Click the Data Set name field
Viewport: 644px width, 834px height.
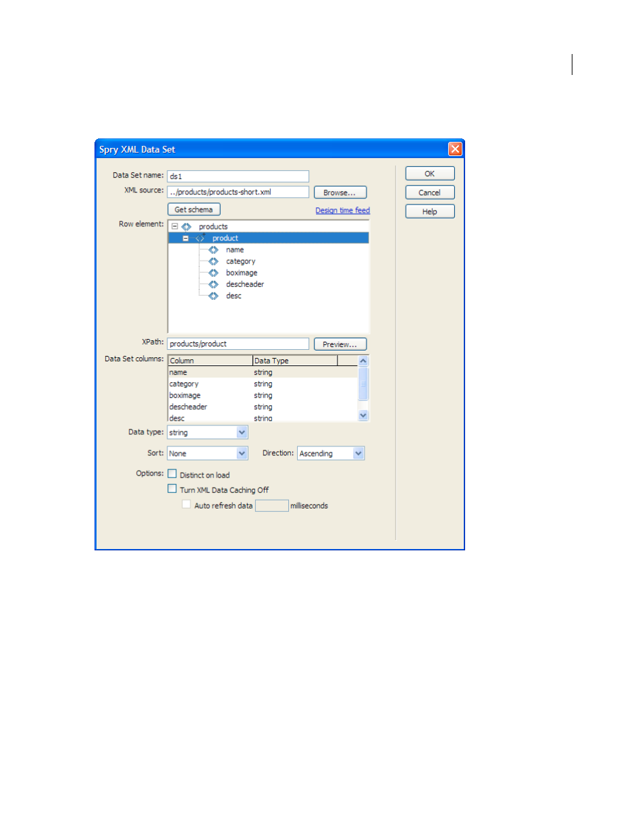pos(238,176)
